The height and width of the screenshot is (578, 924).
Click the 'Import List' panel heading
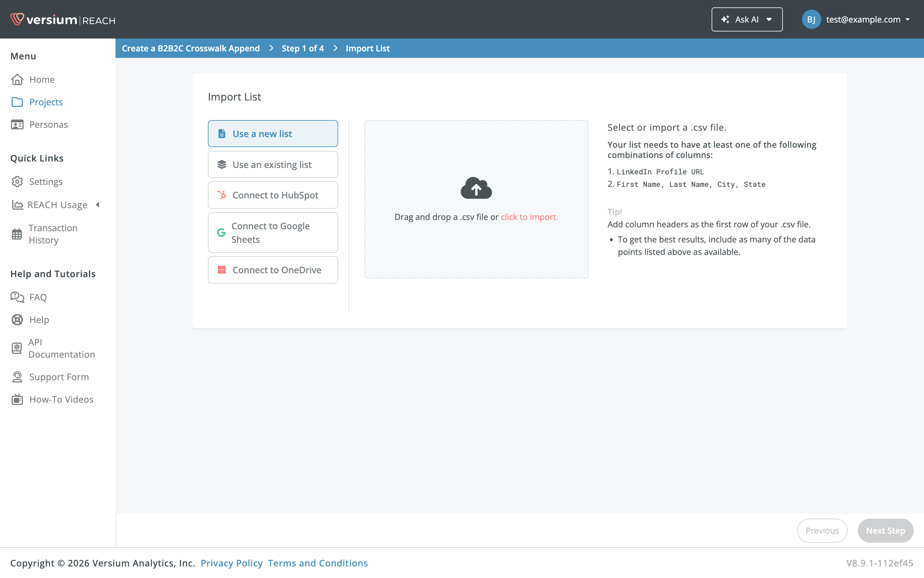(235, 97)
